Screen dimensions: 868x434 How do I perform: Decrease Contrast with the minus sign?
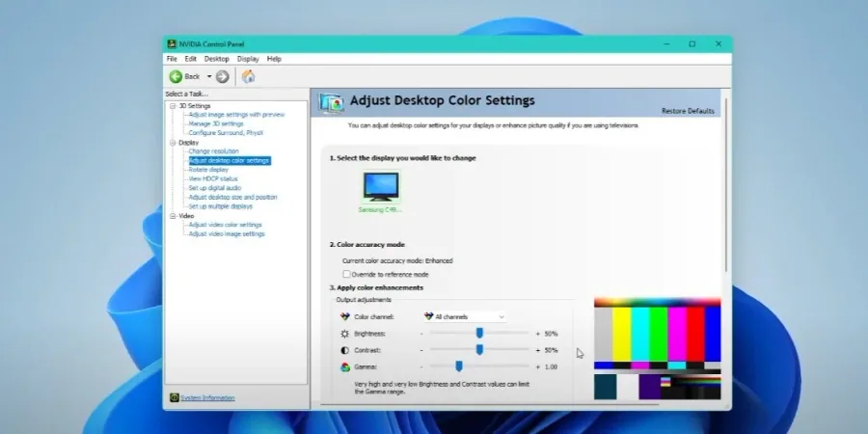tap(421, 350)
